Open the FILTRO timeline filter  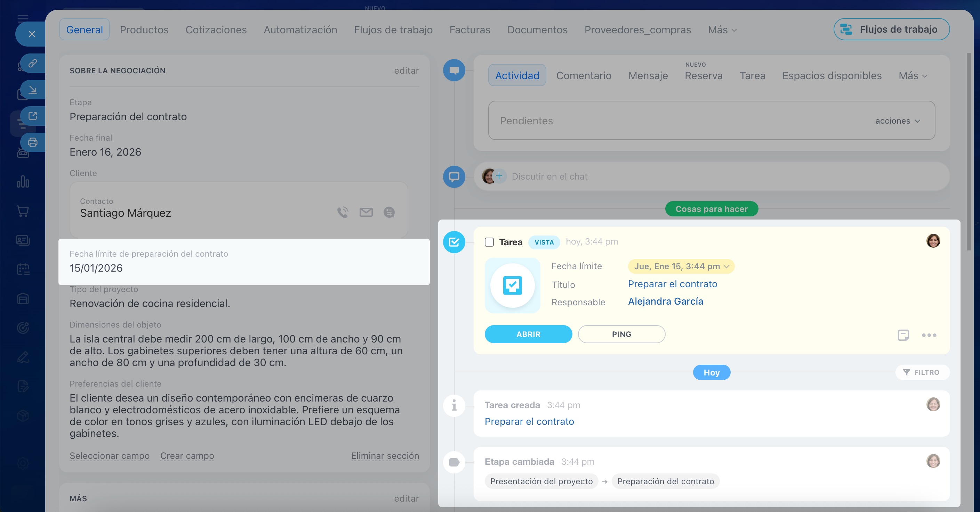coord(922,372)
